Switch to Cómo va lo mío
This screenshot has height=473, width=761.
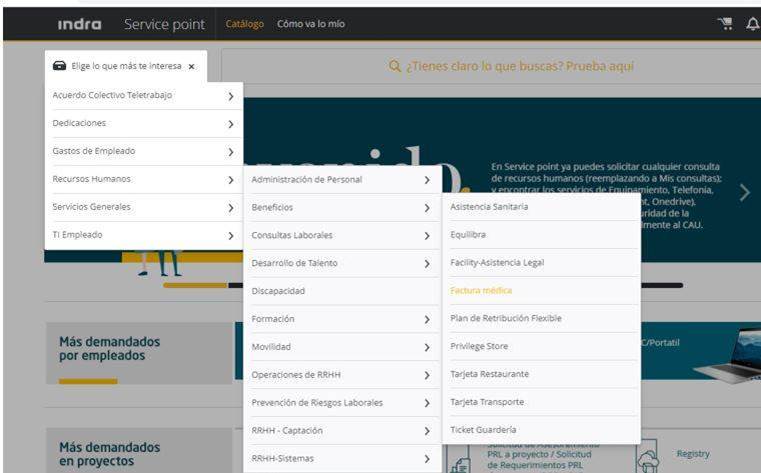311,24
